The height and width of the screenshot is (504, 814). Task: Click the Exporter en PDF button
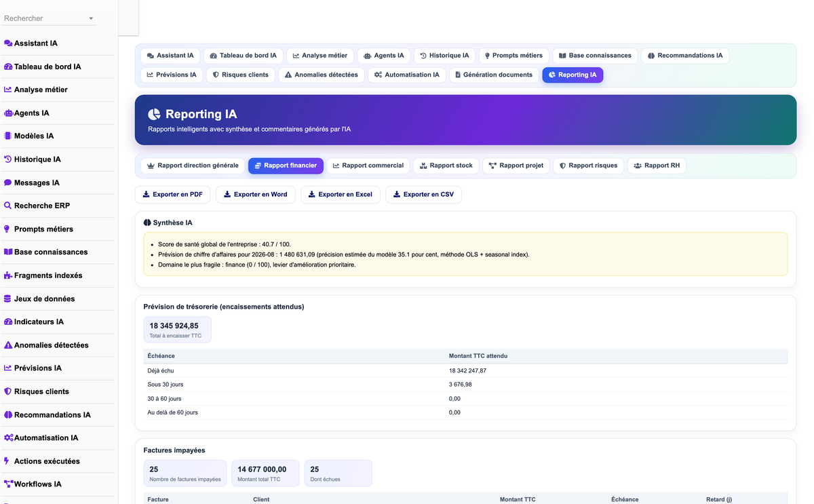coord(173,195)
